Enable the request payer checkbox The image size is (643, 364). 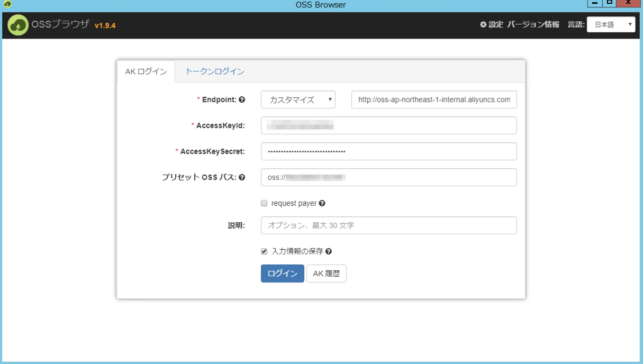264,203
